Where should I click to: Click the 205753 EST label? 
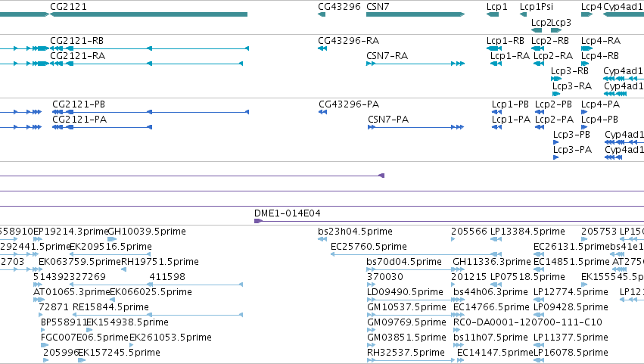click(x=599, y=232)
